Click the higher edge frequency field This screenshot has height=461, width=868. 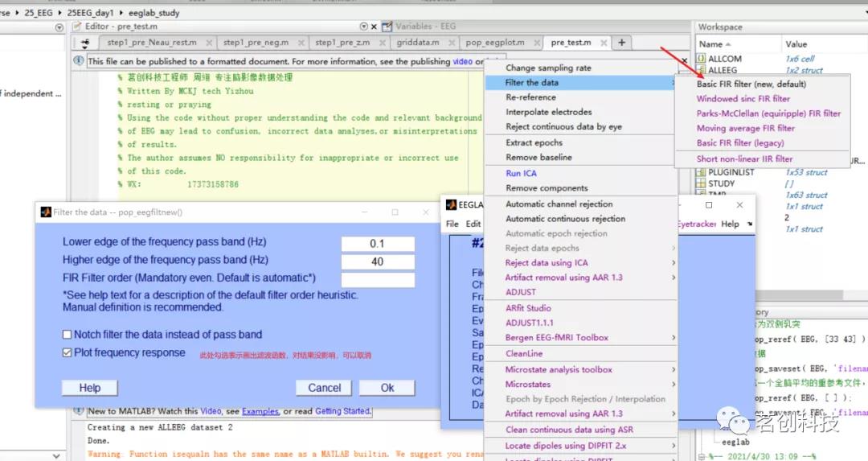(378, 261)
